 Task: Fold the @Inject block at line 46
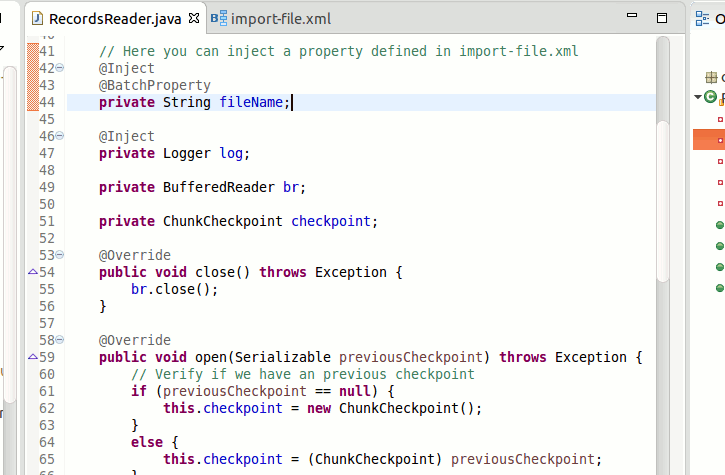tap(60, 136)
